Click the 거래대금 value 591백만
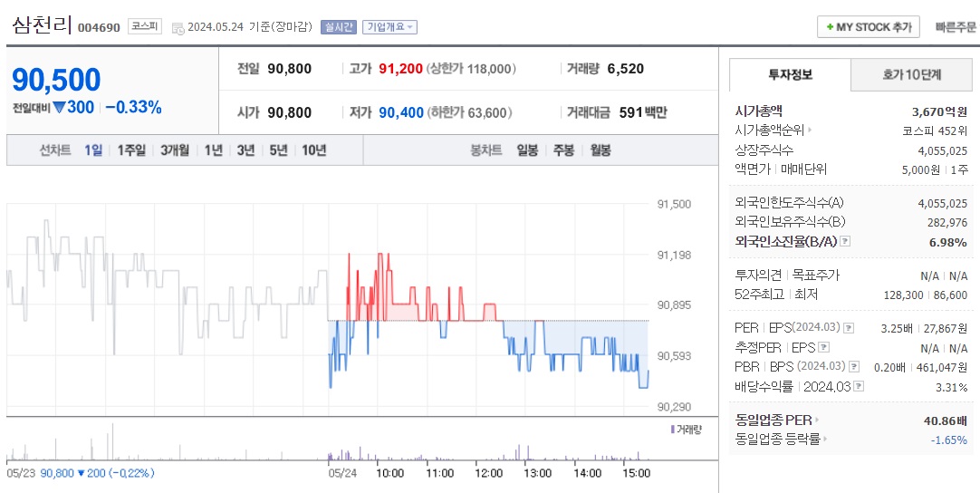 (643, 112)
